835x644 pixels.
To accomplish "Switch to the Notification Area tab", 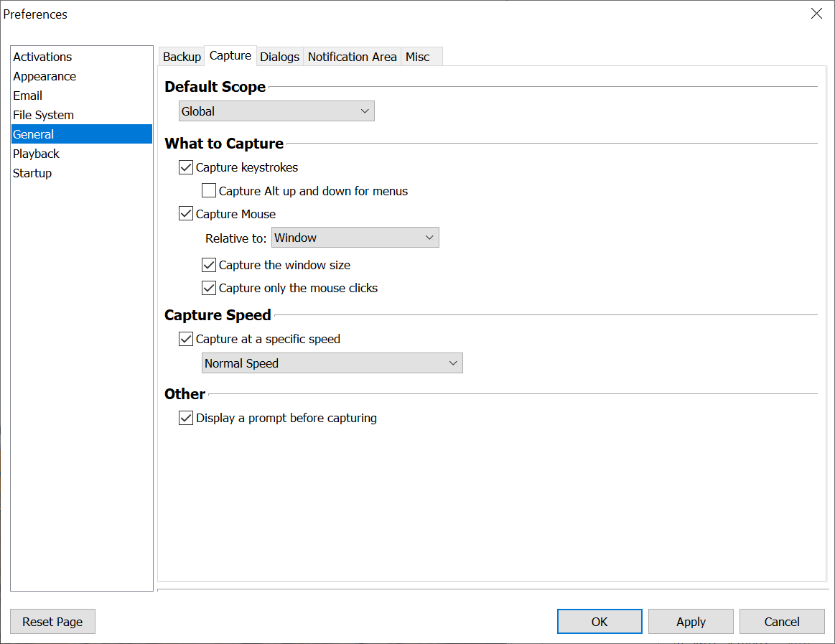I will pos(352,57).
